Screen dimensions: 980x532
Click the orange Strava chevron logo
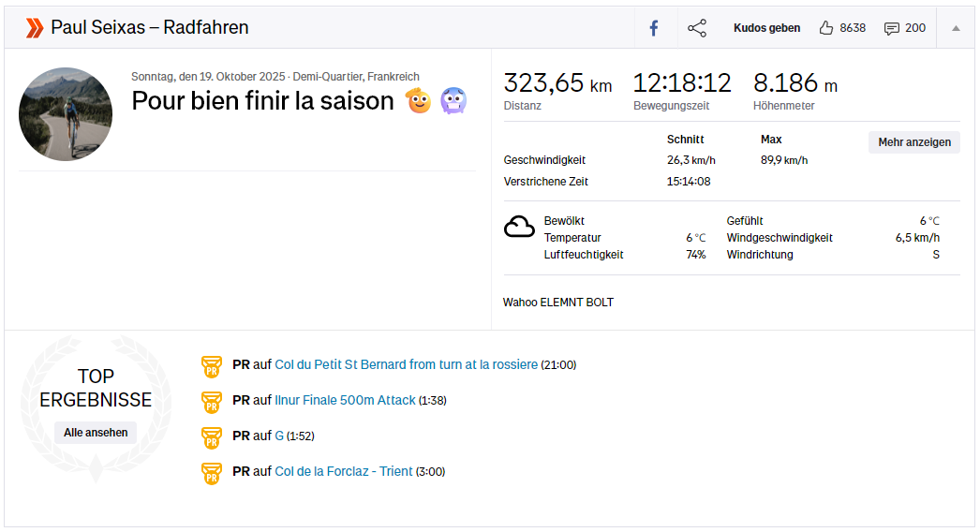(34, 28)
